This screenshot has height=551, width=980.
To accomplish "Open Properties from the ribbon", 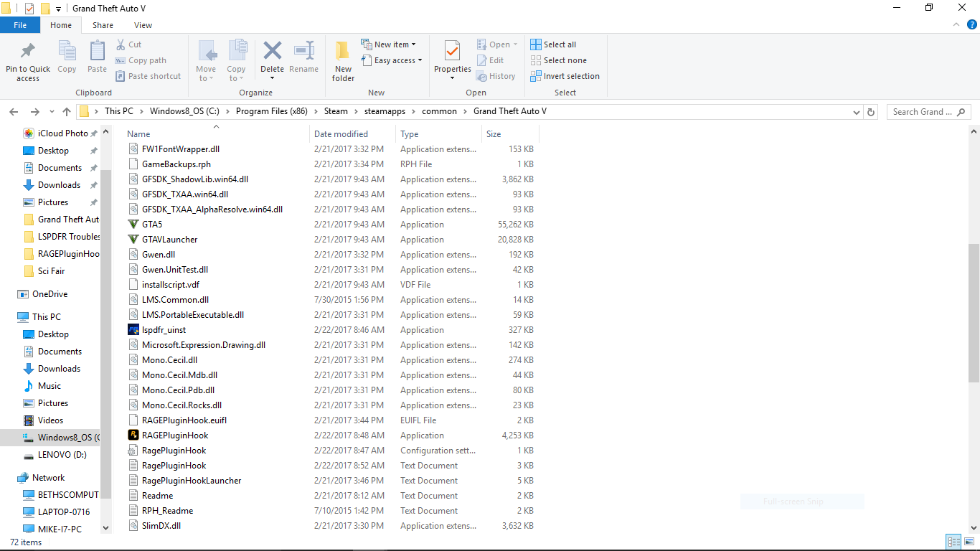I will click(452, 52).
